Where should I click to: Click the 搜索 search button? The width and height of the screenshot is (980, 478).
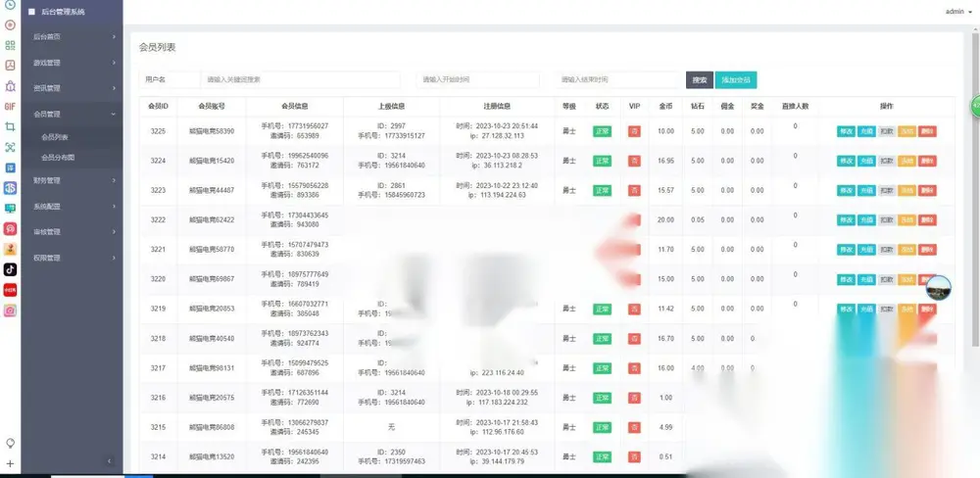coord(700,80)
